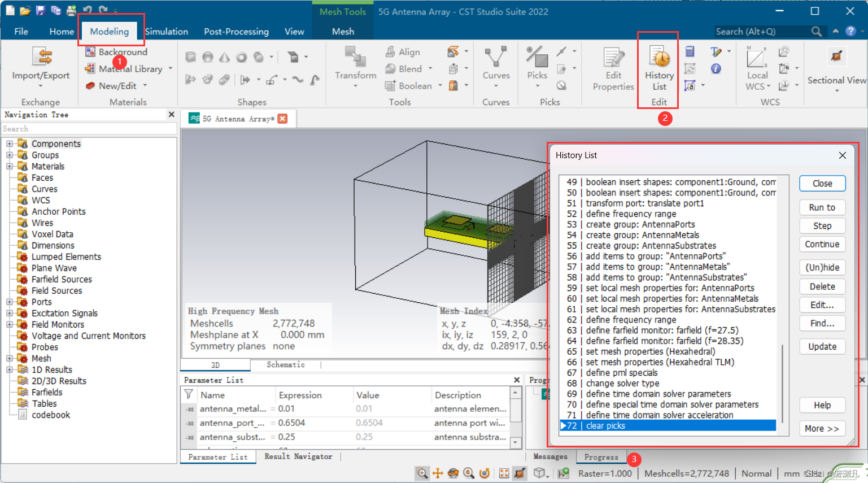
Task: Expand the Groups tree node
Action: [x=9, y=155]
